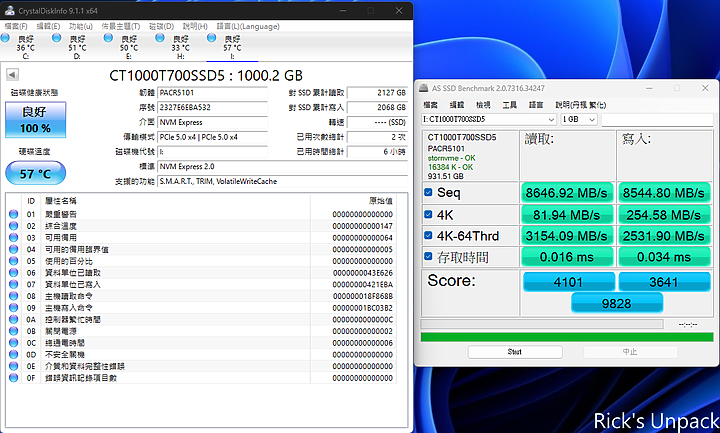This screenshot has height=433, width=720.
Task: Click the read score 4101
Action: [x=568, y=281]
